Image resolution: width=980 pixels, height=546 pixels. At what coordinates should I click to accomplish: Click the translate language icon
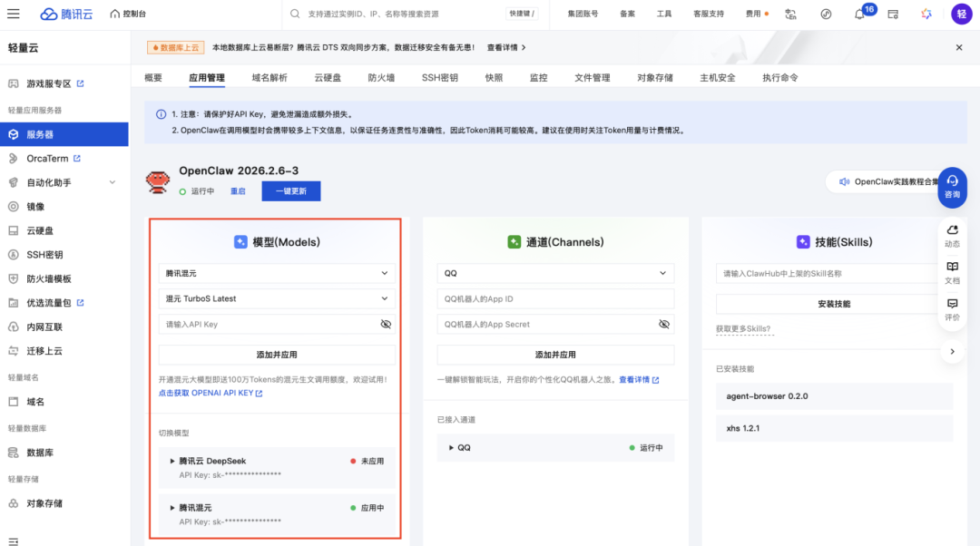[790, 14]
